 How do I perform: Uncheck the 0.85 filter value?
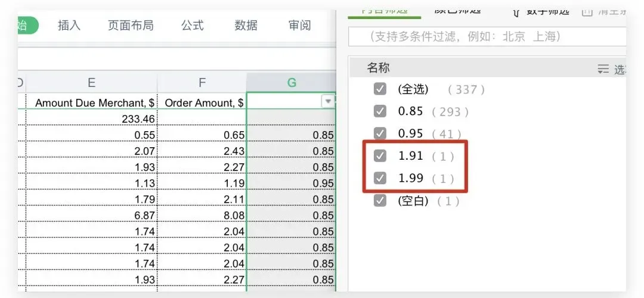click(x=380, y=111)
